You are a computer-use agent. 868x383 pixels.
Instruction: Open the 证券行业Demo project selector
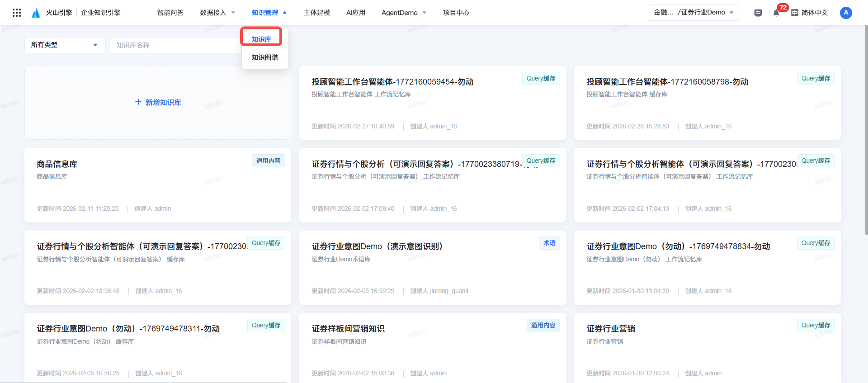[693, 13]
